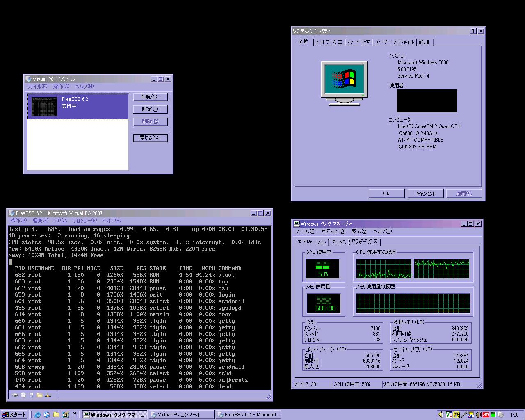Viewport: 525px width, 420px height.
Task: Open the ヘルプ(H) menu in the FreeBSD window
Action: [112, 220]
